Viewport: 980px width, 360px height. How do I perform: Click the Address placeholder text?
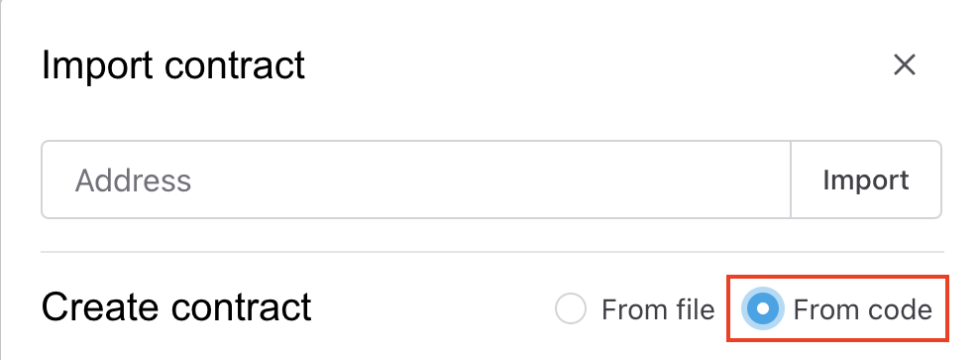pyautogui.click(x=133, y=180)
